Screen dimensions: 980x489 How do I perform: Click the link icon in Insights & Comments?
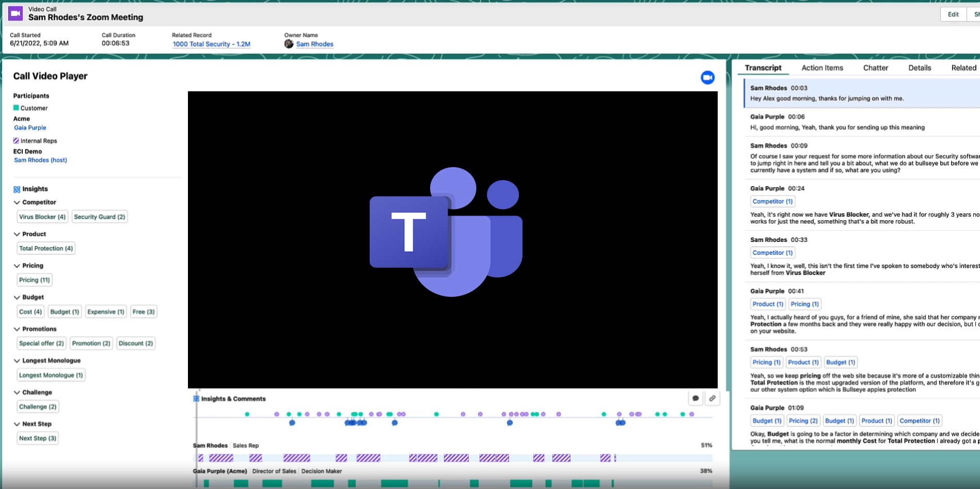(713, 398)
